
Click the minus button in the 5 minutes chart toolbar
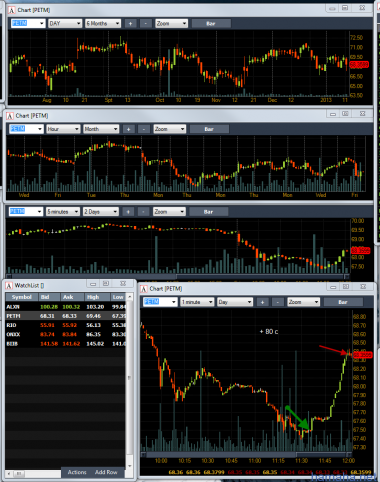click(x=143, y=212)
